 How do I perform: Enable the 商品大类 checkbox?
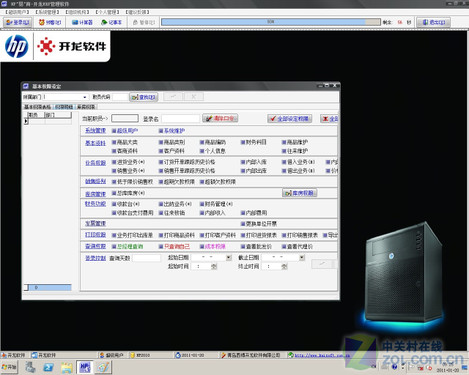click(x=114, y=142)
